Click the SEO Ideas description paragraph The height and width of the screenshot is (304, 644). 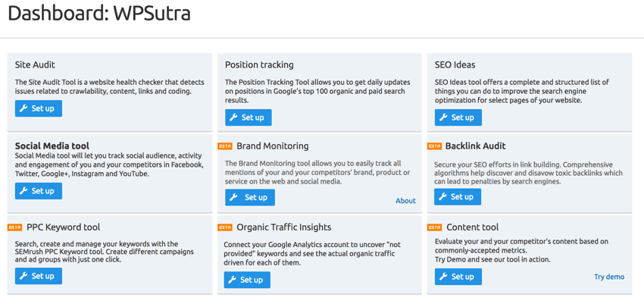coord(522,91)
